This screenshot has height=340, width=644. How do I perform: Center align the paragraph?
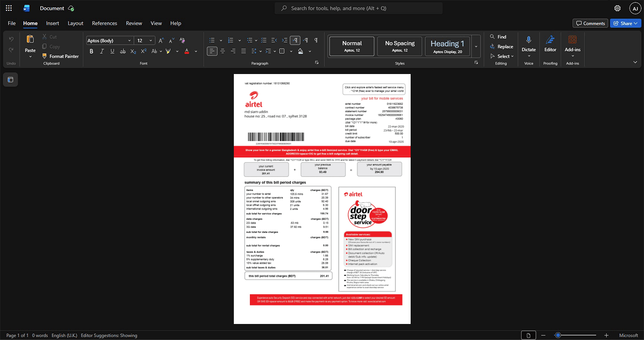[223, 51]
